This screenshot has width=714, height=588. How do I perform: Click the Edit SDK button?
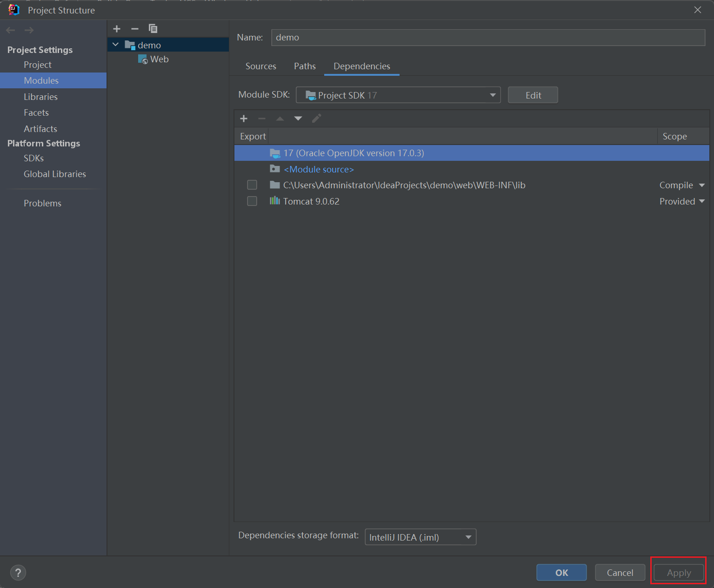point(533,95)
